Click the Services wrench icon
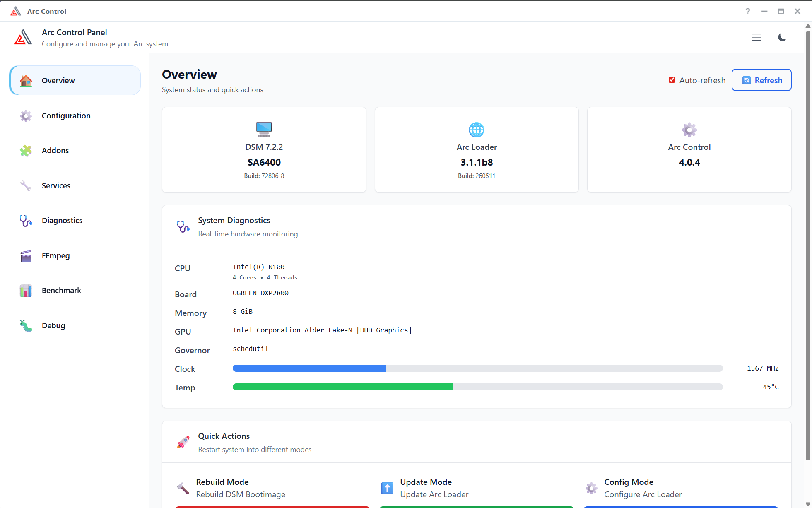Image resolution: width=812 pixels, height=508 pixels. pos(26,186)
